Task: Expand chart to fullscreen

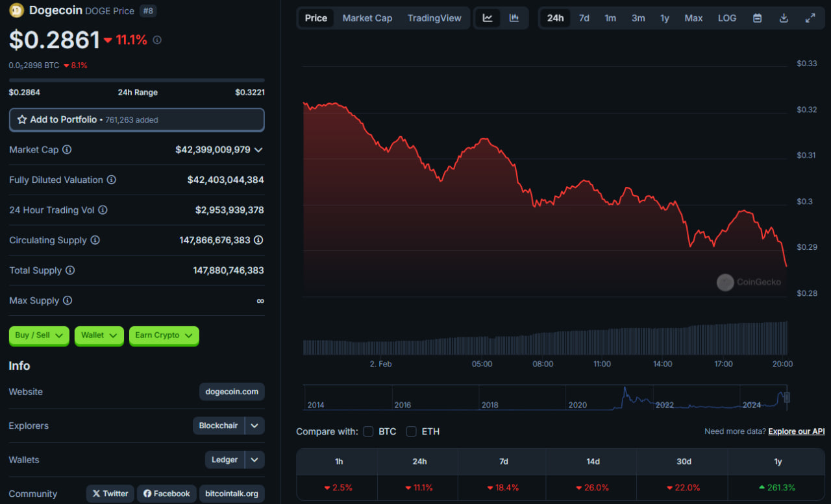Action: click(x=810, y=18)
